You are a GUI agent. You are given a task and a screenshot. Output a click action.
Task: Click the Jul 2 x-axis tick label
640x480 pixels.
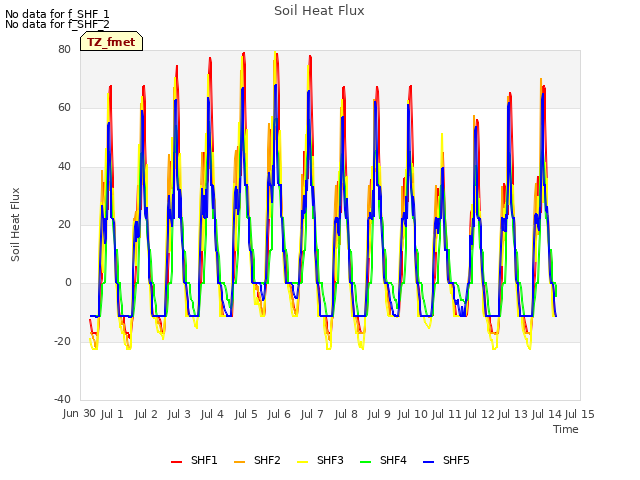146,414
